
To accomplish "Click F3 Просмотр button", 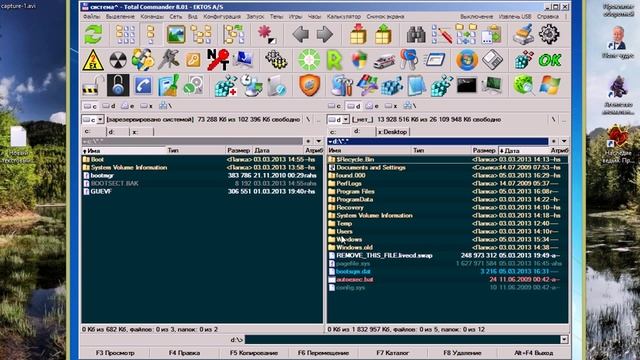I will (x=115, y=353).
